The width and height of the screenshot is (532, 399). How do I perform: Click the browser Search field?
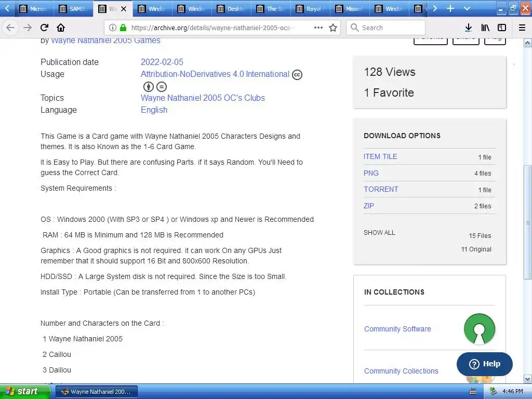pyautogui.click(x=385, y=28)
